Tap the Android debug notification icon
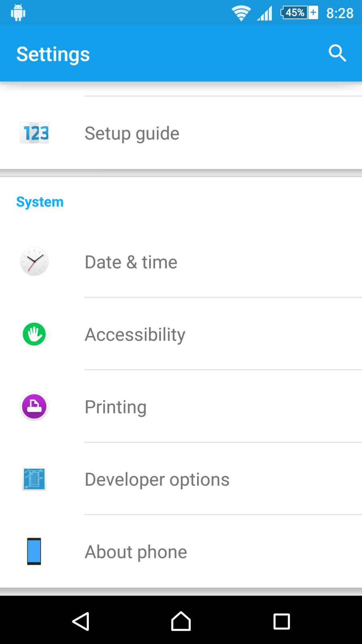 point(18,13)
